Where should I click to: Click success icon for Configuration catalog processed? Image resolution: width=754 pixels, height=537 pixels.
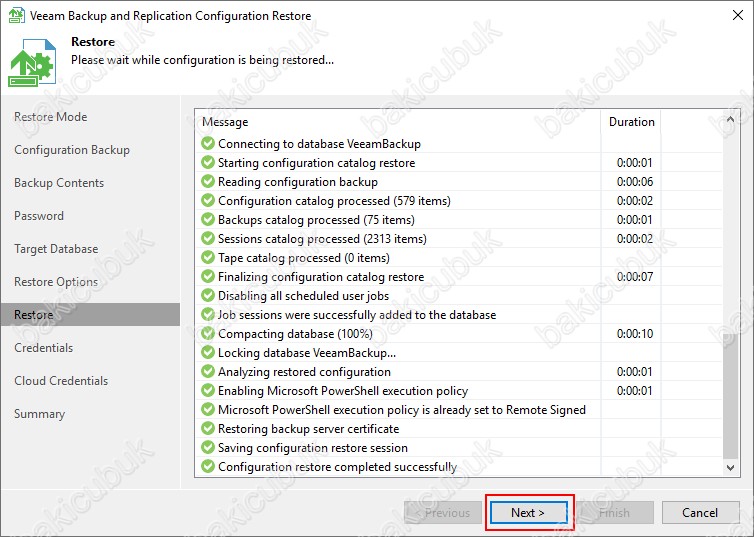coord(208,200)
